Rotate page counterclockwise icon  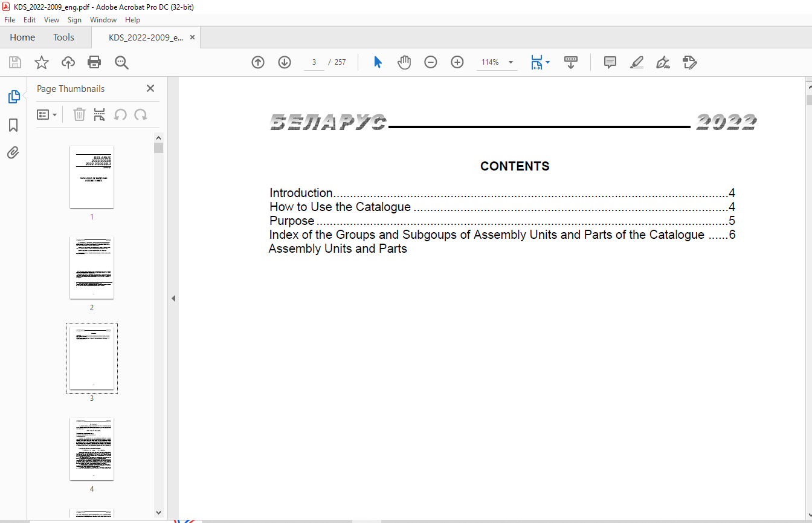coord(120,114)
